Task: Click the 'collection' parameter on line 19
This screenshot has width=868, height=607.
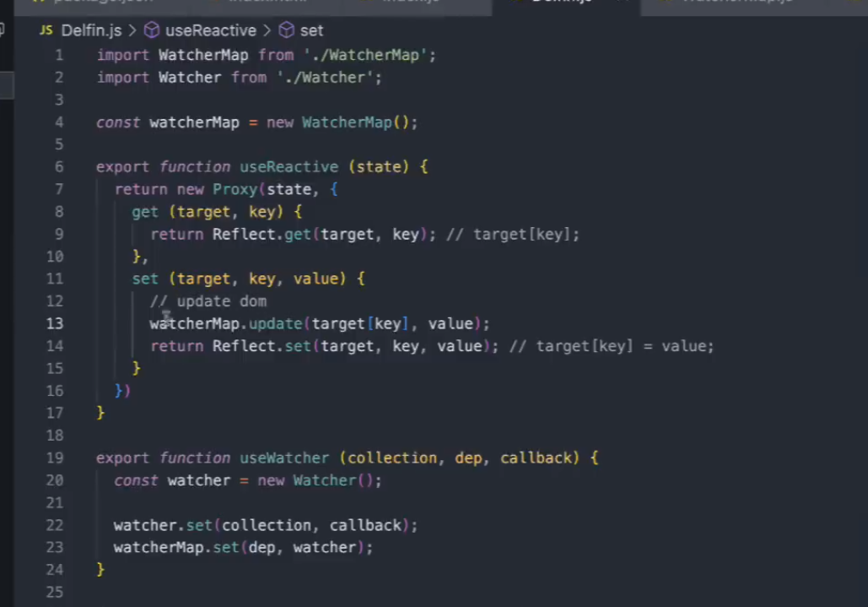Action: [392, 458]
